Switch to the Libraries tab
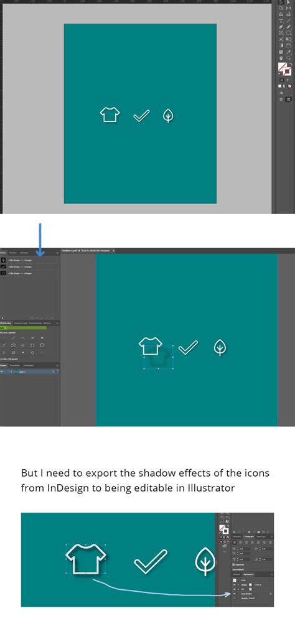 pyautogui.click(x=24, y=253)
